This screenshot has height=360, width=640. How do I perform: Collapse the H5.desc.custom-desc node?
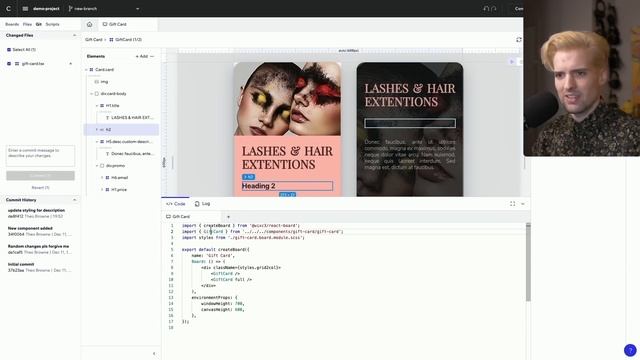[97, 142]
